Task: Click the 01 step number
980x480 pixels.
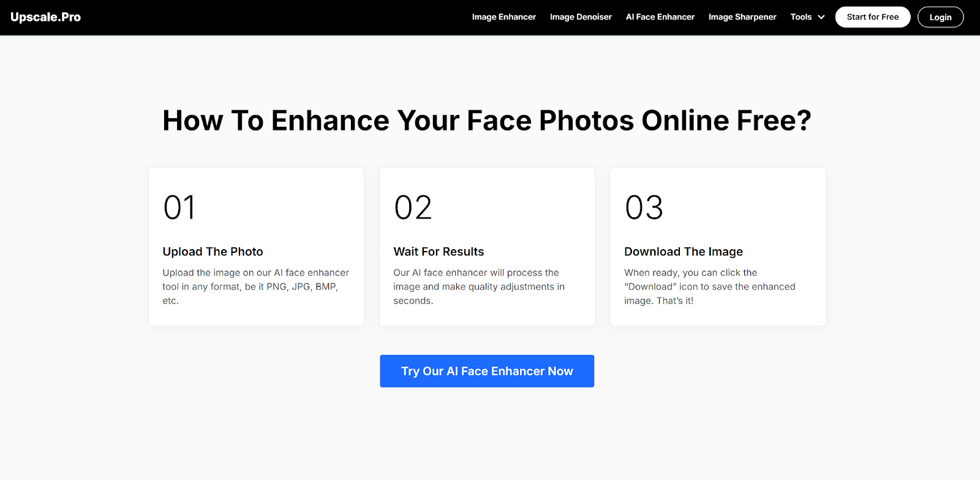Action: [179, 208]
